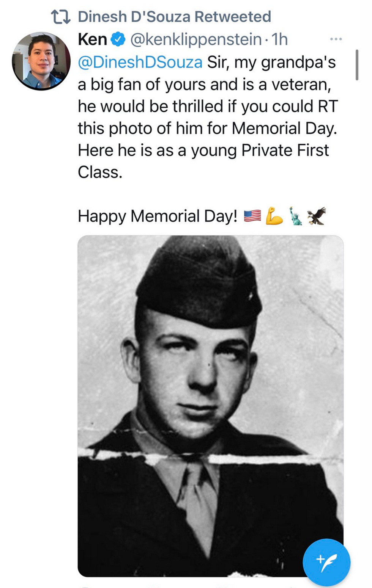Open Ken's profile picture avatar

pos(41,61)
